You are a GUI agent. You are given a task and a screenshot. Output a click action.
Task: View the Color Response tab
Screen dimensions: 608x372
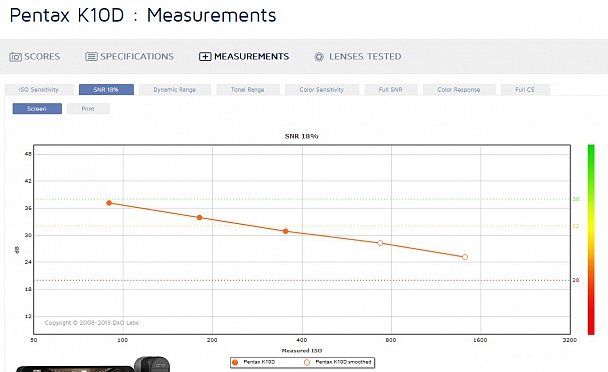pos(459,90)
